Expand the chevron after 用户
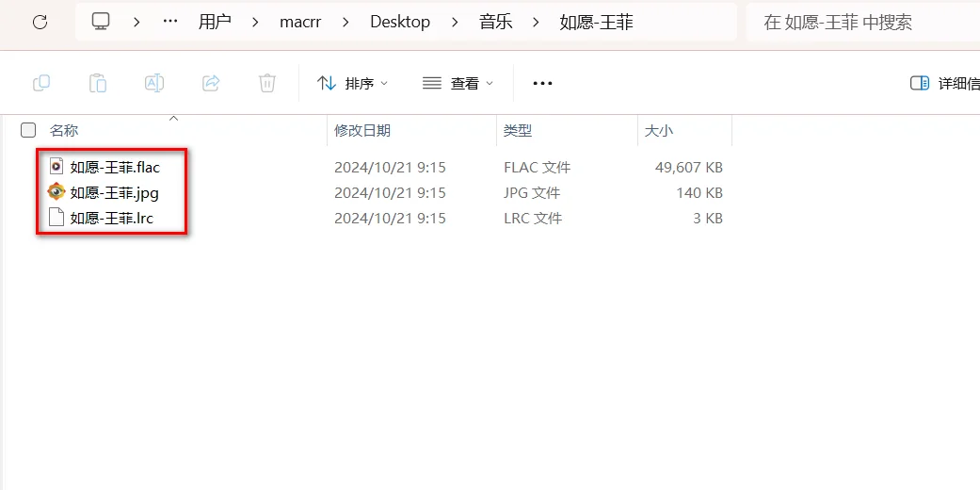This screenshot has height=490, width=980. point(255,23)
